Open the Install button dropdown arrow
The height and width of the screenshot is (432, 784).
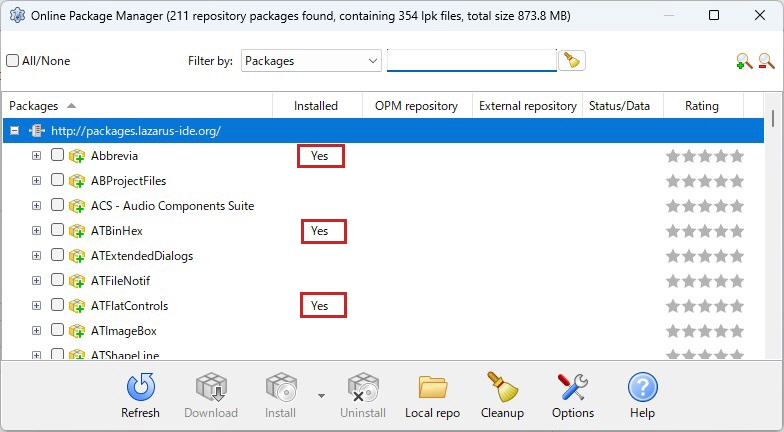click(321, 395)
